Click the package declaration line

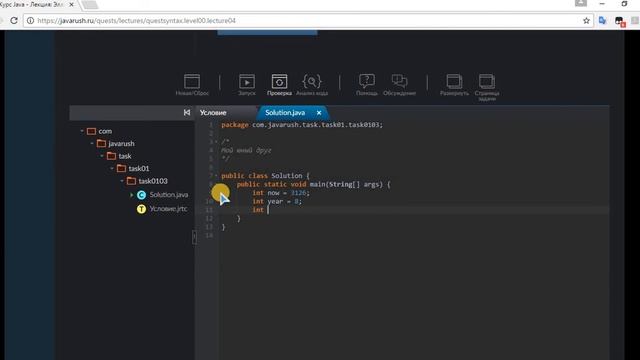point(302,125)
